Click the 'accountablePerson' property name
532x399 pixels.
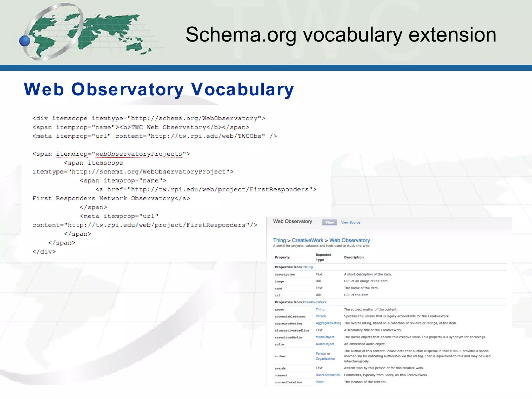[x=290, y=316]
